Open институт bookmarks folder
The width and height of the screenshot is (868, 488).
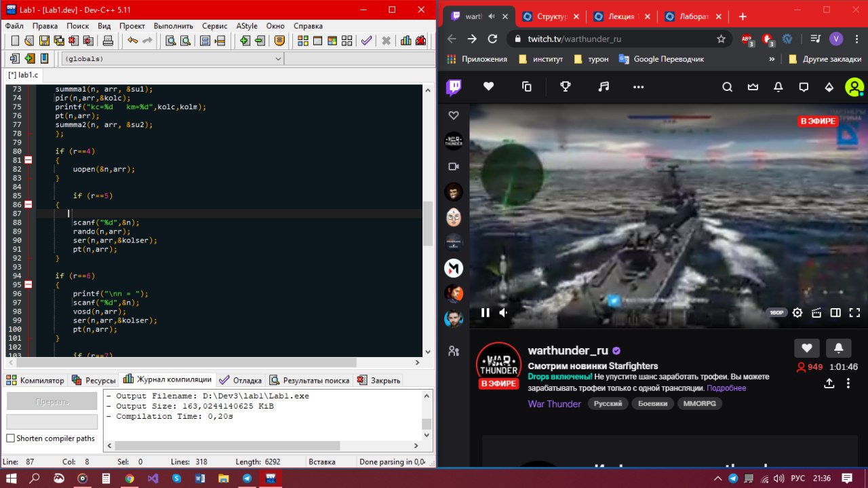541,59
